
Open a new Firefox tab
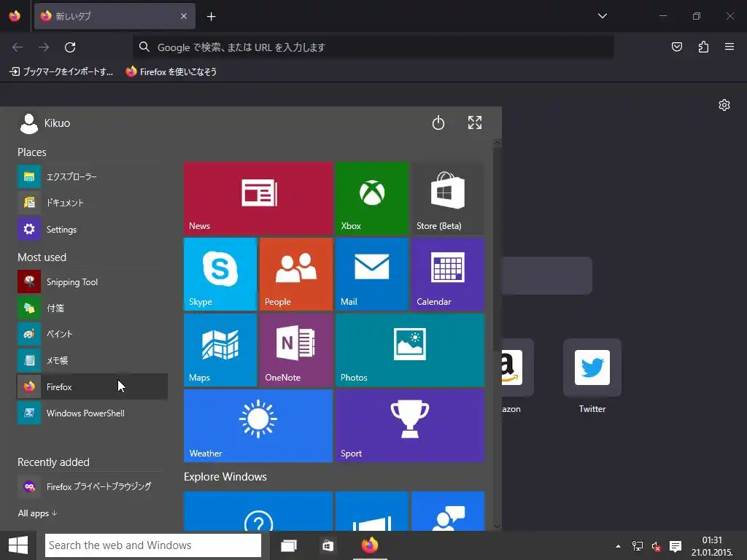point(211,17)
